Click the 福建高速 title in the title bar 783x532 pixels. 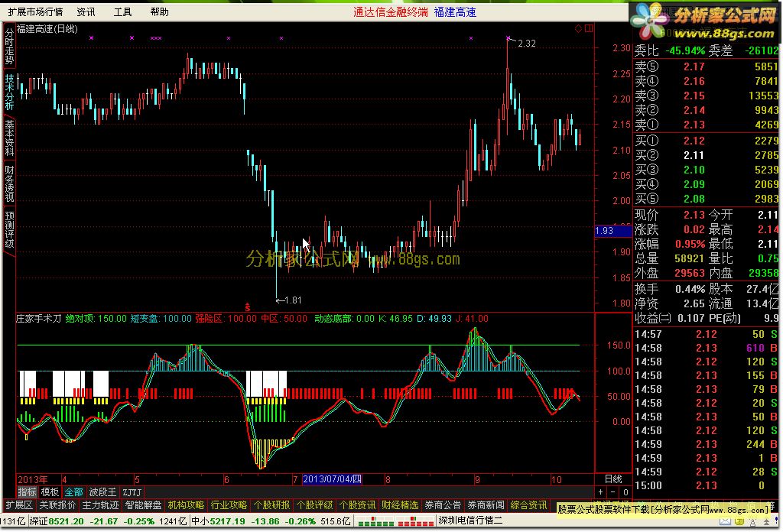click(x=455, y=12)
